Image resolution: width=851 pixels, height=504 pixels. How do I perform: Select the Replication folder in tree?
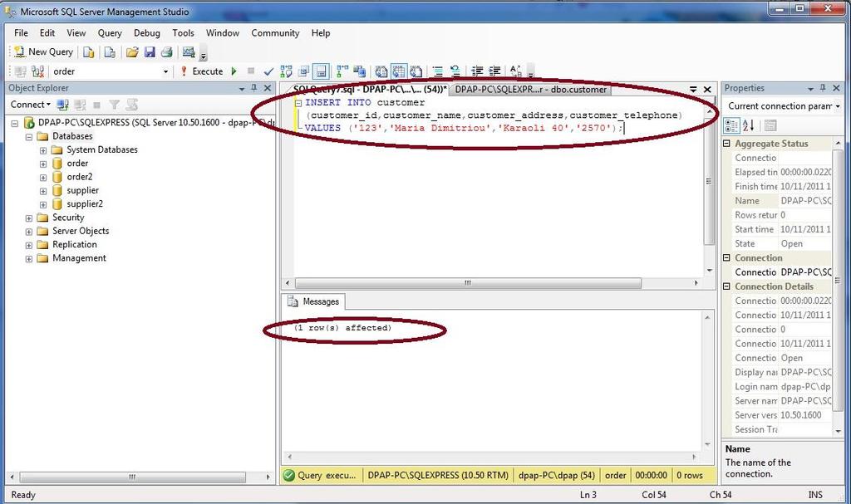(x=74, y=245)
